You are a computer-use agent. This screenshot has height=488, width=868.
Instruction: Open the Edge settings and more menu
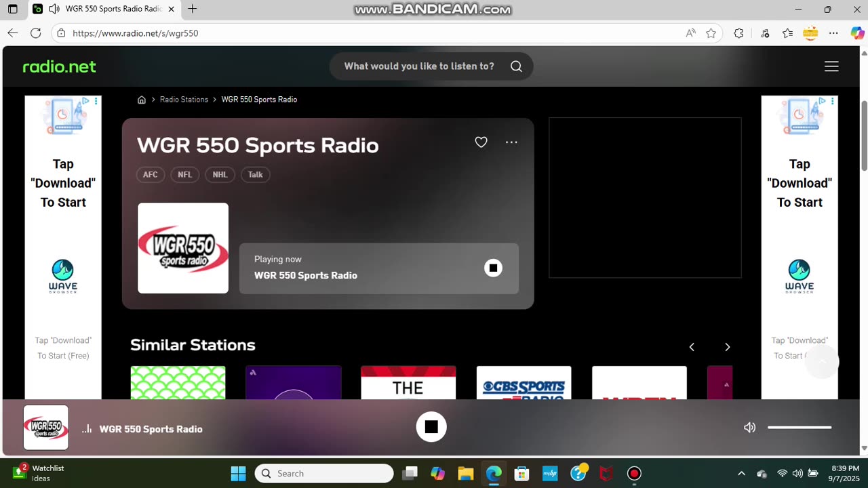(834, 33)
